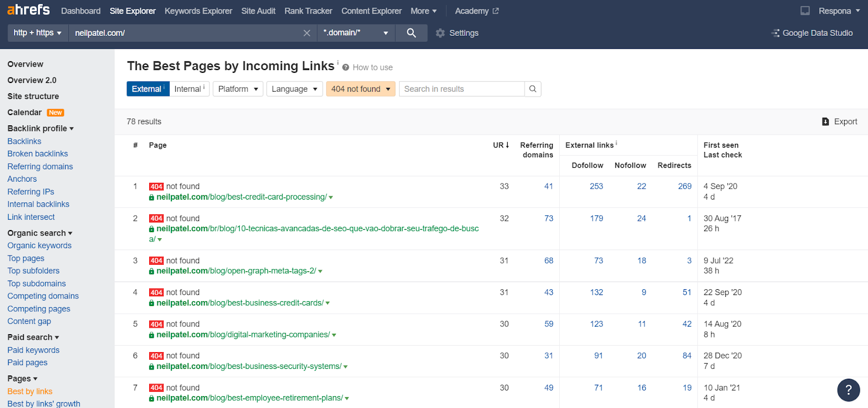Viewport: 868px width, 408px height.
Task: Clear the neilpatel.com URL field with X
Action: coord(307,33)
